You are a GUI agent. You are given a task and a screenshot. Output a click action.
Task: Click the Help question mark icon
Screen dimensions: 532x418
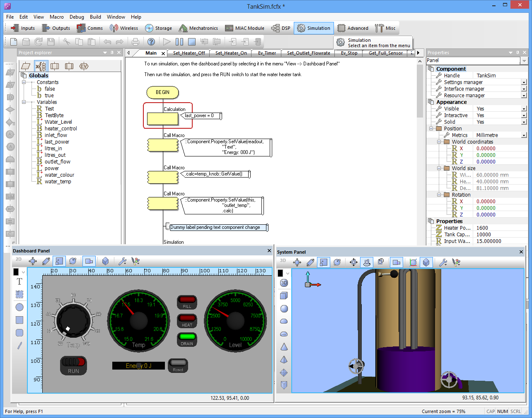coord(151,41)
